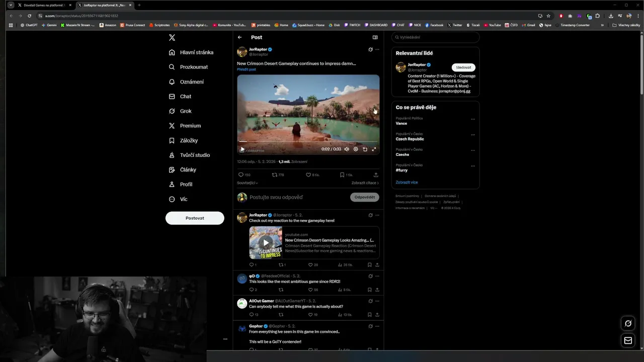Open floating Grok button
This screenshot has width=644, height=362.
pyautogui.click(x=628, y=323)
